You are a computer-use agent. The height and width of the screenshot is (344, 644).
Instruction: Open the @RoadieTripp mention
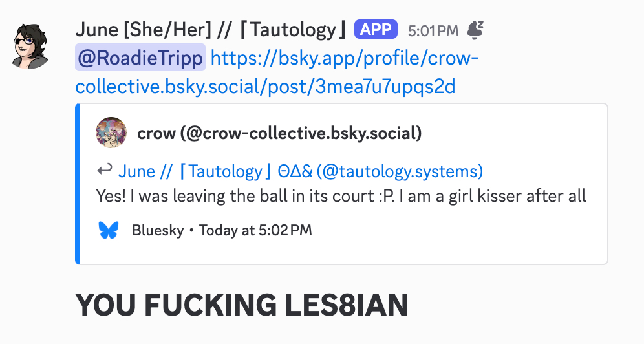pyautogui.click(x=140, y=58)
